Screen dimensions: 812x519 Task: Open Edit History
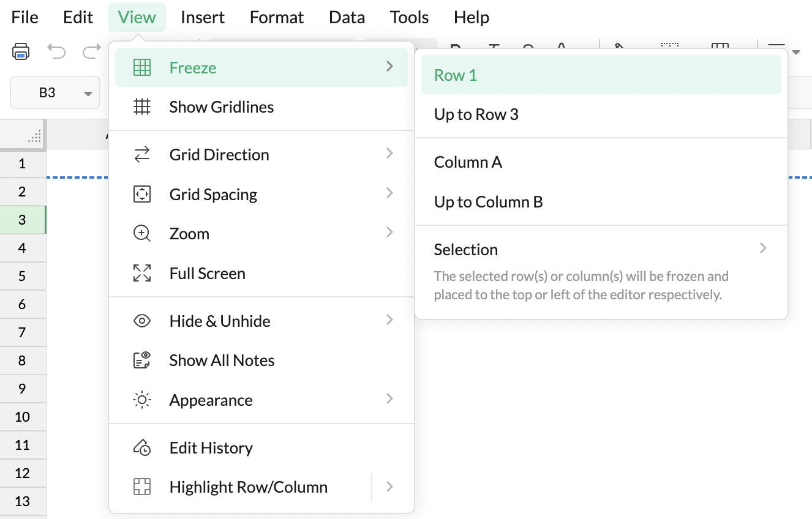click(x=261, y=448)
